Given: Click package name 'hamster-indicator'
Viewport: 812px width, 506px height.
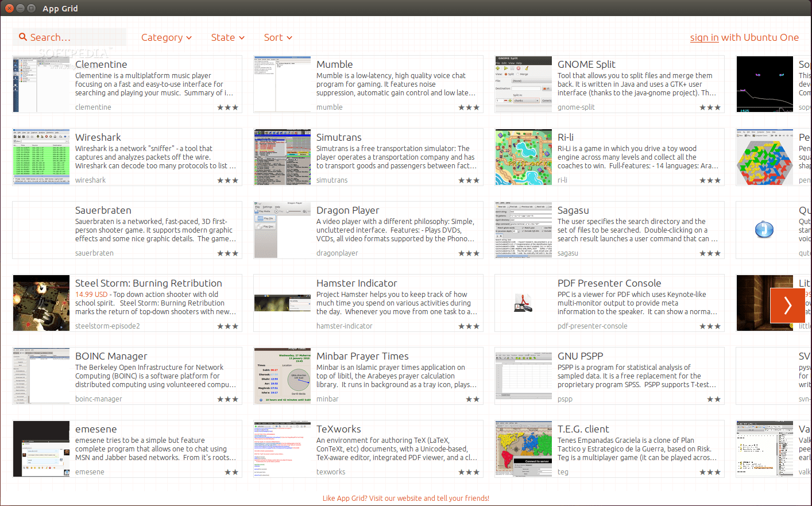Looking at the screenshot, I should click(x=345, y=326).
